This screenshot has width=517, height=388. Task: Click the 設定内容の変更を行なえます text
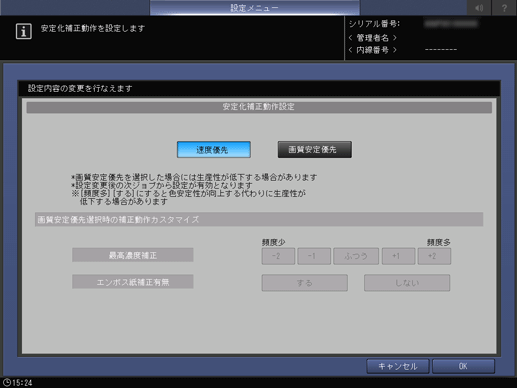coord(80,88)
